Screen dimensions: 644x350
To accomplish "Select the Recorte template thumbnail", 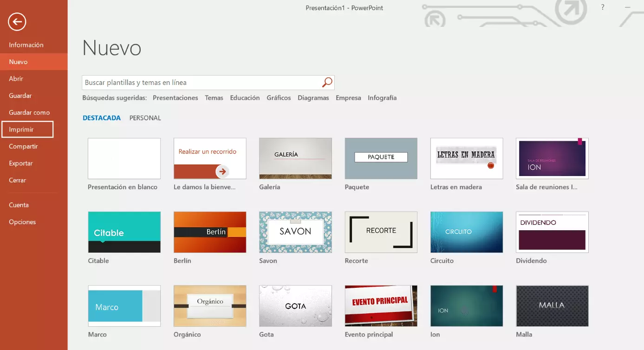I will point(381,232).
